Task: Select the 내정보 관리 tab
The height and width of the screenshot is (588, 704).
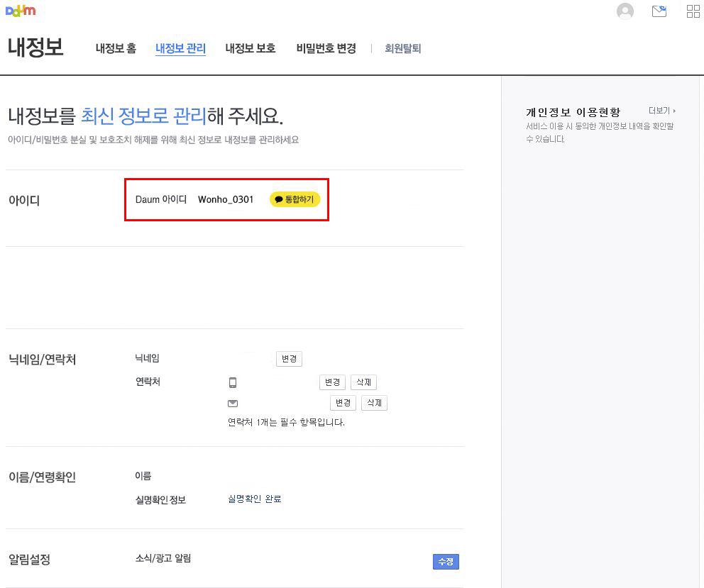Action: 180,48
